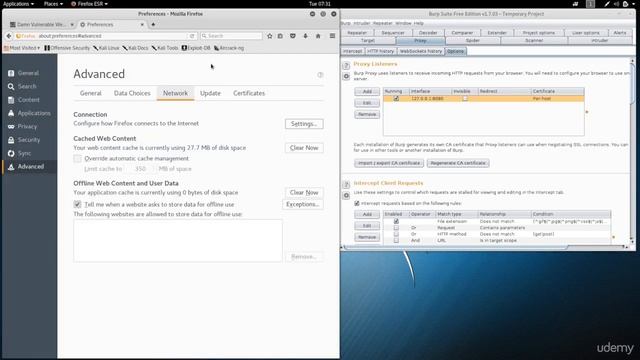Open the Content preferences sidebar item

coord(29,100)
